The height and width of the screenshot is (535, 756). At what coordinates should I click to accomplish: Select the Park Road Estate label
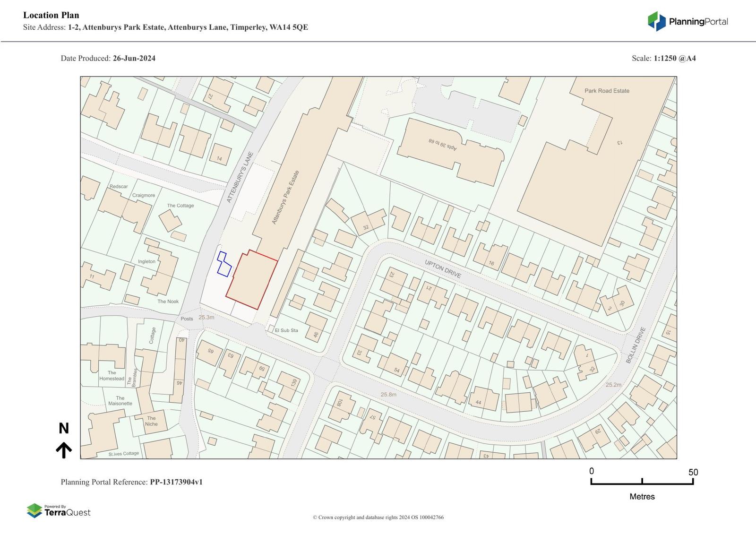point(607,91)
